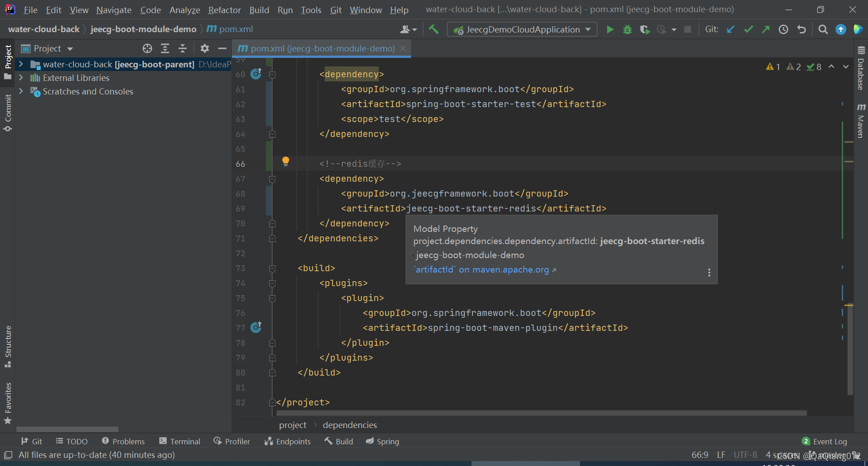Screen dimensions: 868x466
Task: Open profiler run options dropdown arrow
Action: (674, 29)
